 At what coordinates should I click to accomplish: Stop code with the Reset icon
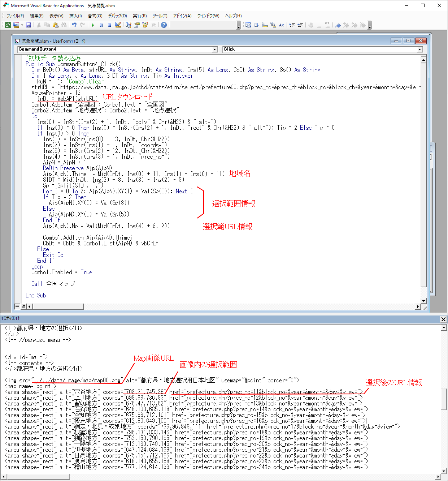coord(110,25)
